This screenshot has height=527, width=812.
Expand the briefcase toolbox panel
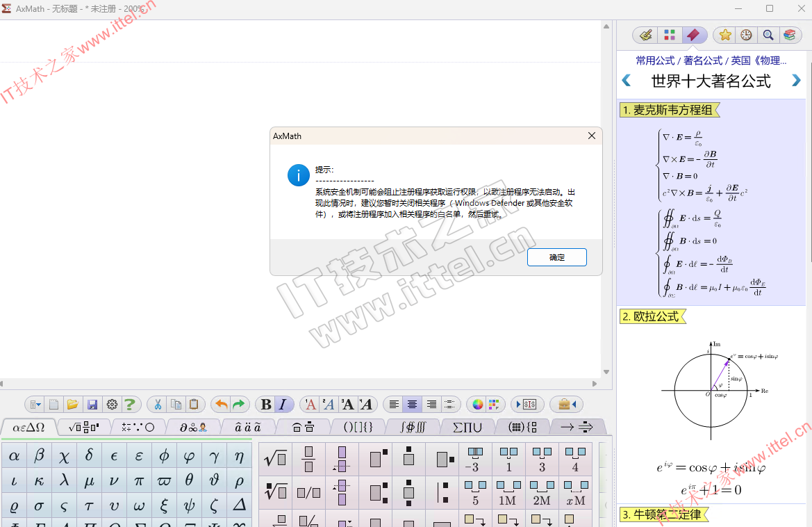click(x=567, y=404)
